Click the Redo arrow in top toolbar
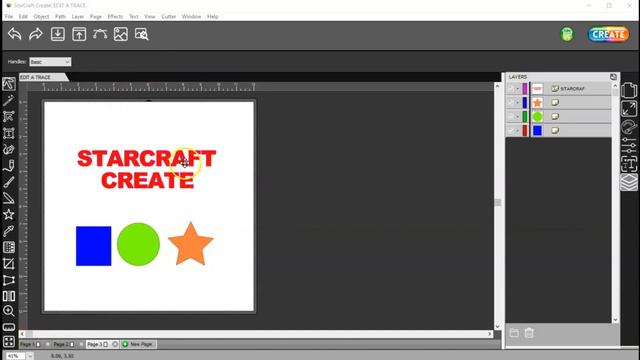This screenshot has width=640, height=360. [x=36, y=34]
